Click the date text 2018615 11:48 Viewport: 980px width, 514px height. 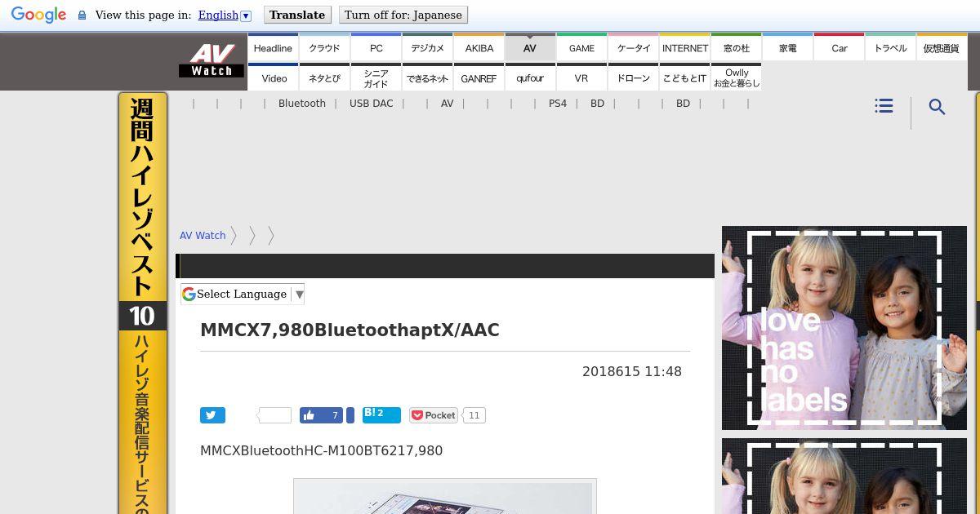[x=632, y=371]
